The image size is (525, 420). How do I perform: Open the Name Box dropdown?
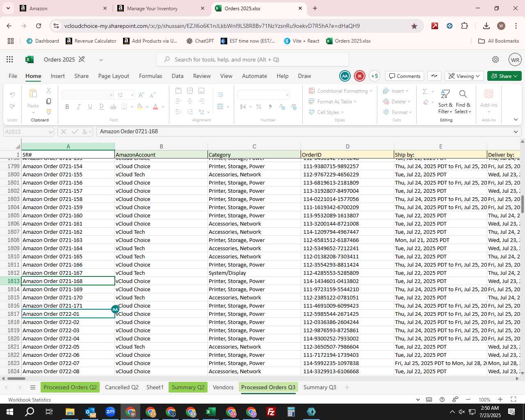click(50, 132)
